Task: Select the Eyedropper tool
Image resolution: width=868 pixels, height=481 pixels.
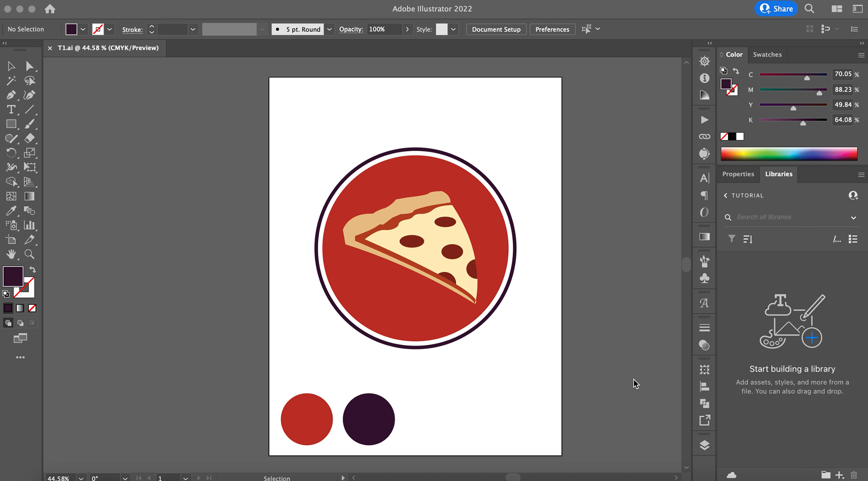Action: pos(11,211)
